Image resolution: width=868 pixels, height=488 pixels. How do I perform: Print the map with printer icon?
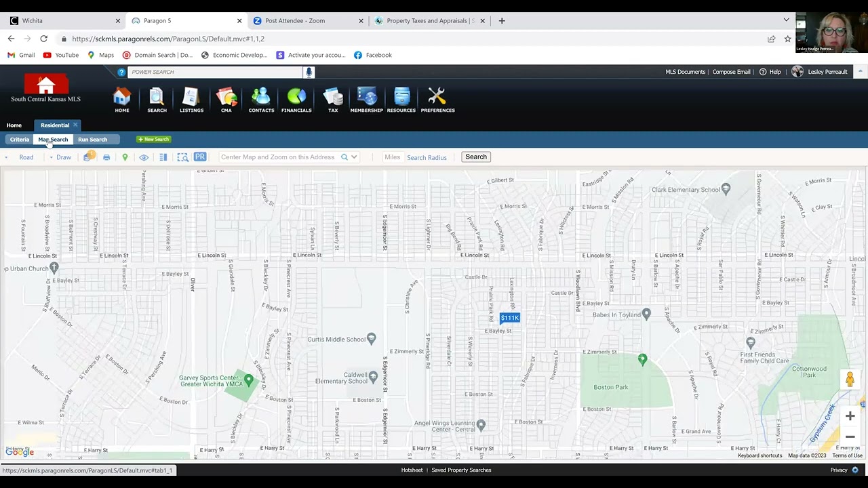point(106,157)
